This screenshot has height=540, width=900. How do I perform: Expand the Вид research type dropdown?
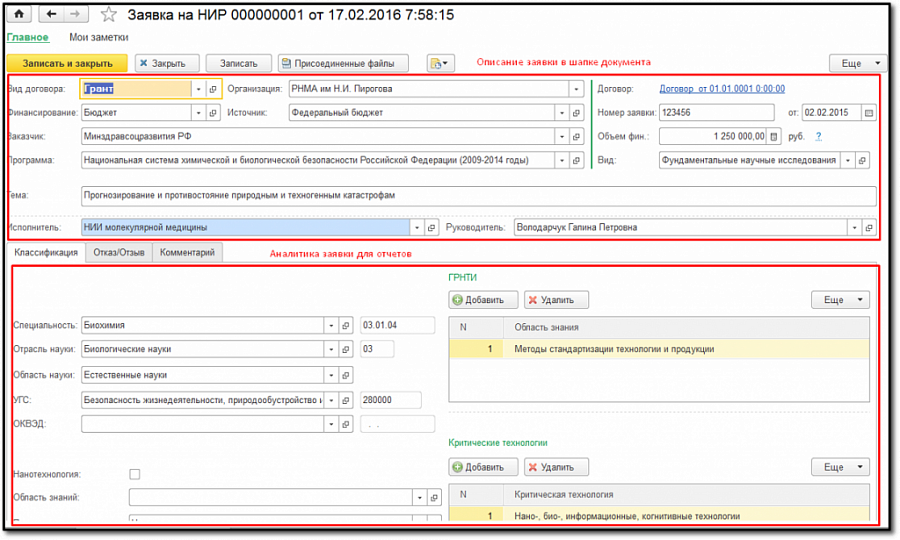(848, 161)
